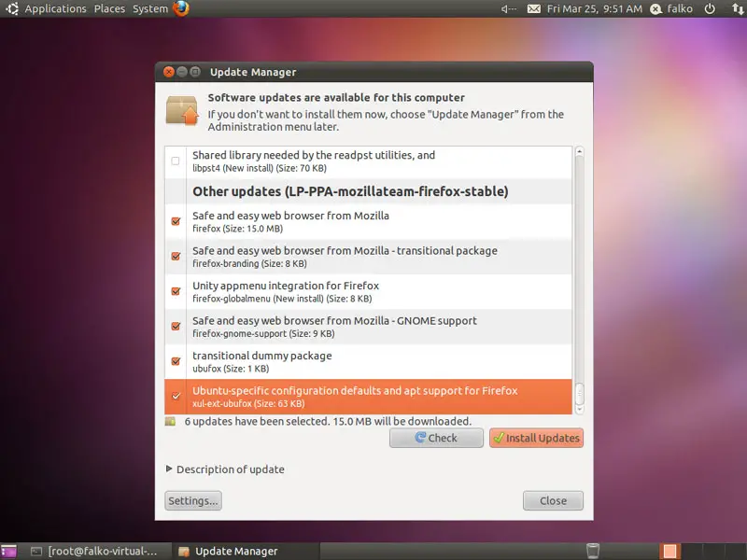Image resolution: width=747 pixels, height=560 pixels.
Task: Click the power shutdown icon
Action: coord(710,8)
